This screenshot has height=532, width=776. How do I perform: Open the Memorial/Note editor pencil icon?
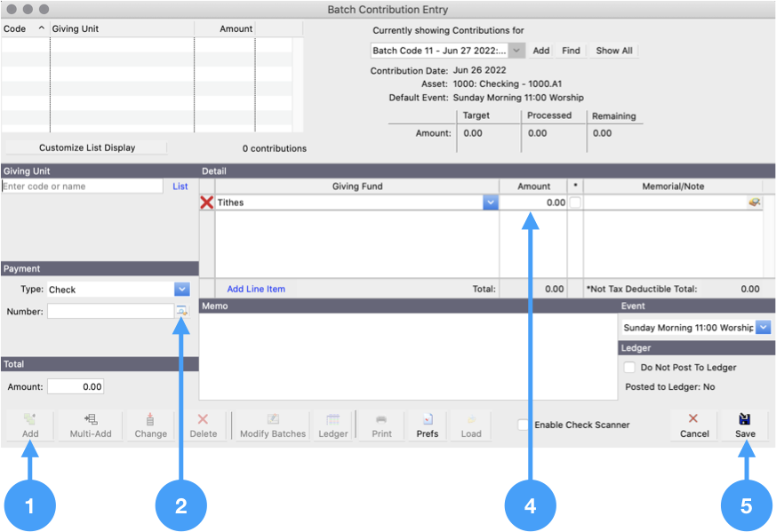(754, 202)
